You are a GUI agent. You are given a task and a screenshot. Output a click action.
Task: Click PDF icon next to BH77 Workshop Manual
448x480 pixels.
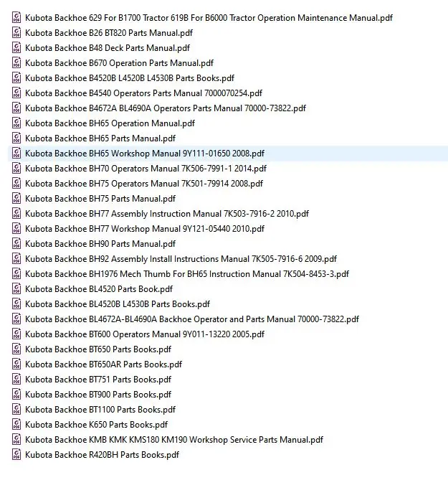tap(16, 229)
